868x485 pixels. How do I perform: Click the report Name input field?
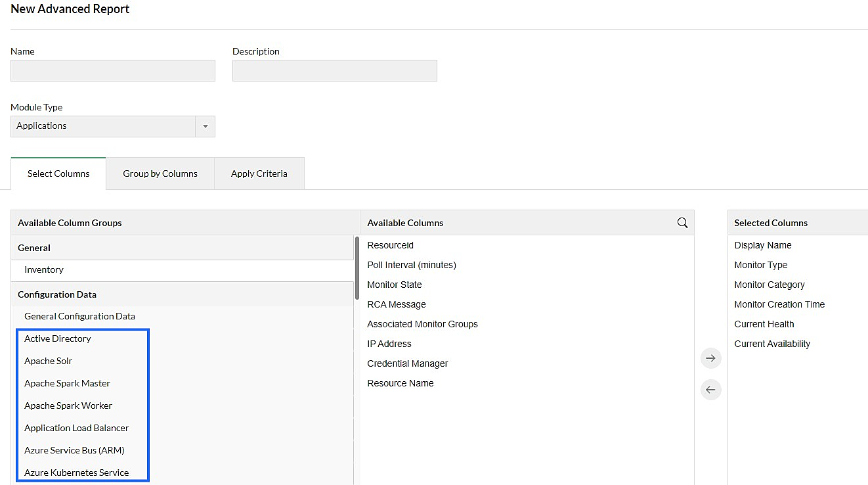coord(113,71)
